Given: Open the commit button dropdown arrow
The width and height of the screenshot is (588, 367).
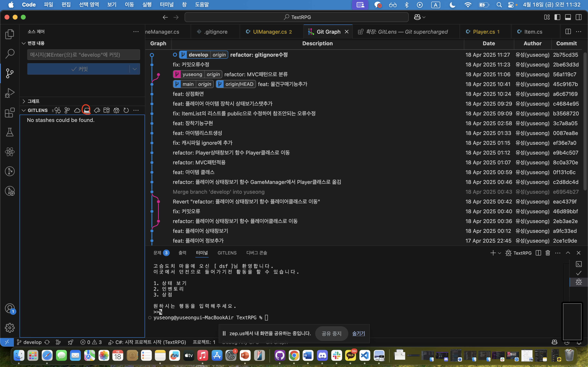Looking at the screenshot, I should coord(135,69).
